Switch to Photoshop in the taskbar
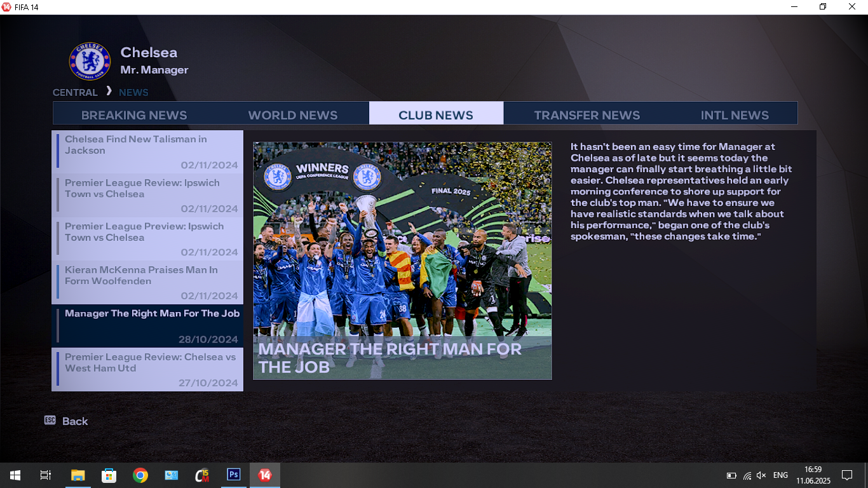This screenshot has height=488, width=868. 234,475
